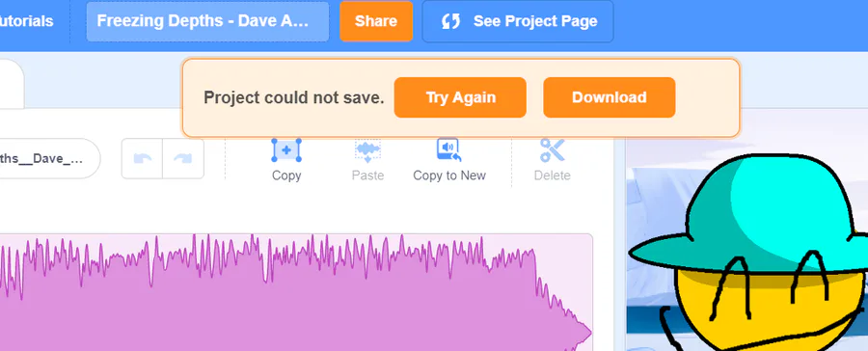Switch to the partially visible editor tab
The width and height of the screenshot is (868, 351).
tap(11, 84)
